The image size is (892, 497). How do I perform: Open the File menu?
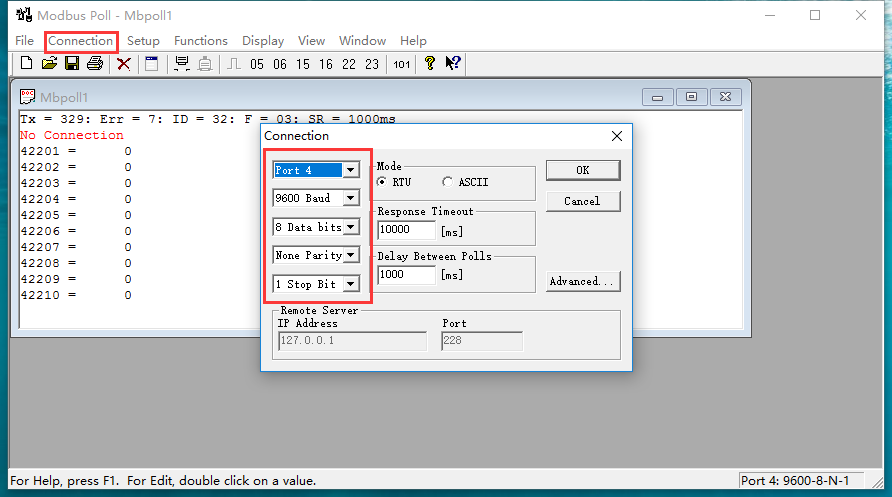coord(24,41)
